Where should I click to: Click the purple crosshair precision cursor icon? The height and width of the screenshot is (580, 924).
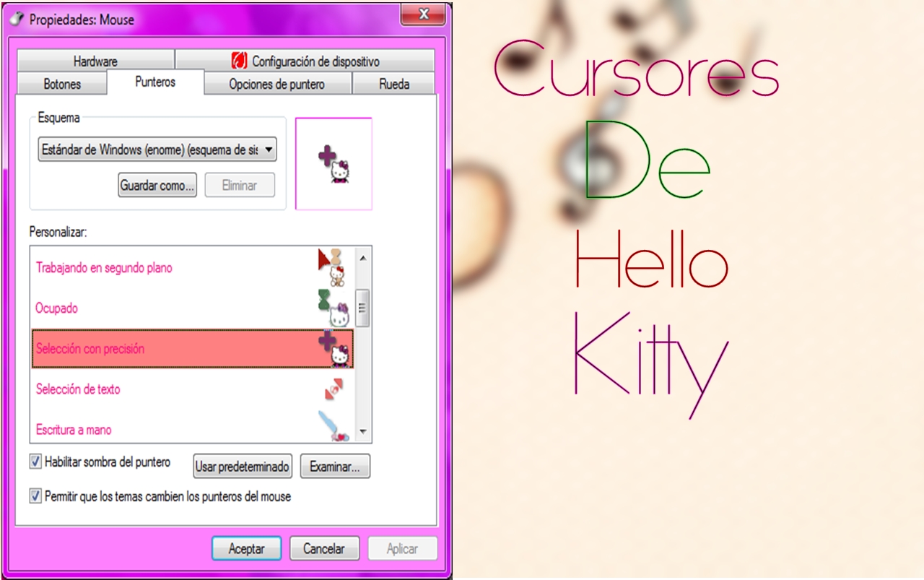click(x=335, y=347)
